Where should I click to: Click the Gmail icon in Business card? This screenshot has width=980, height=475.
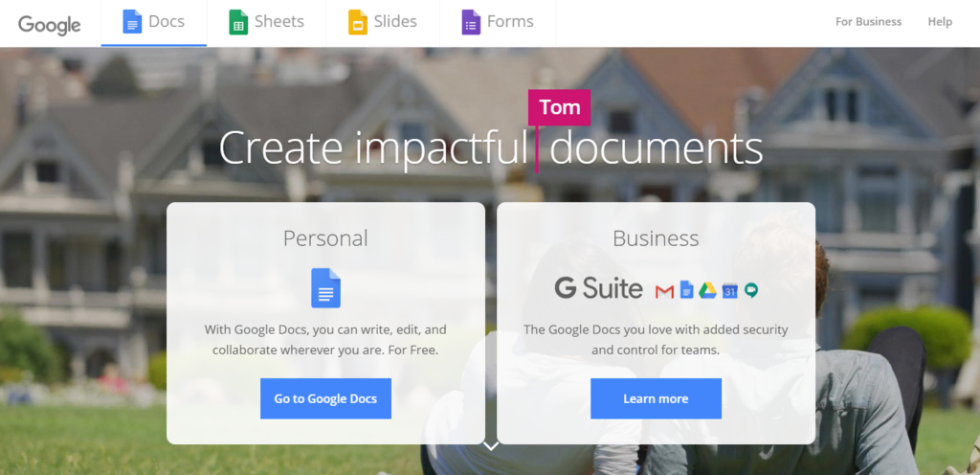pyautogui.click(x=664, y=290)
